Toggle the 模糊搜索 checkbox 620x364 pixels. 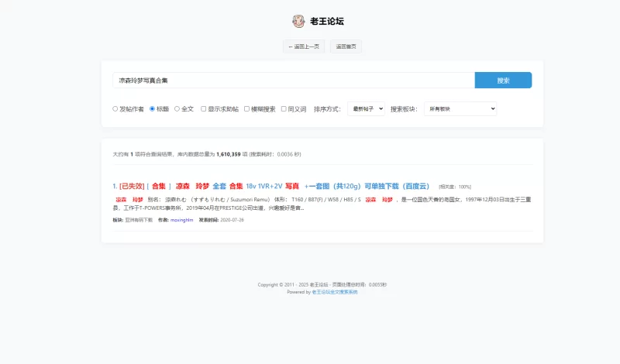click(247, 109)
